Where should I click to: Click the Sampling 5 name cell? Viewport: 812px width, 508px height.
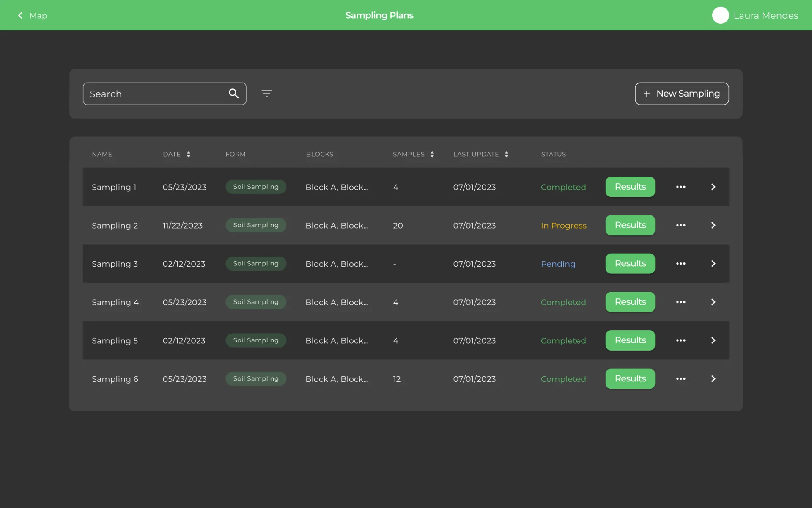[x=115, y=341]
